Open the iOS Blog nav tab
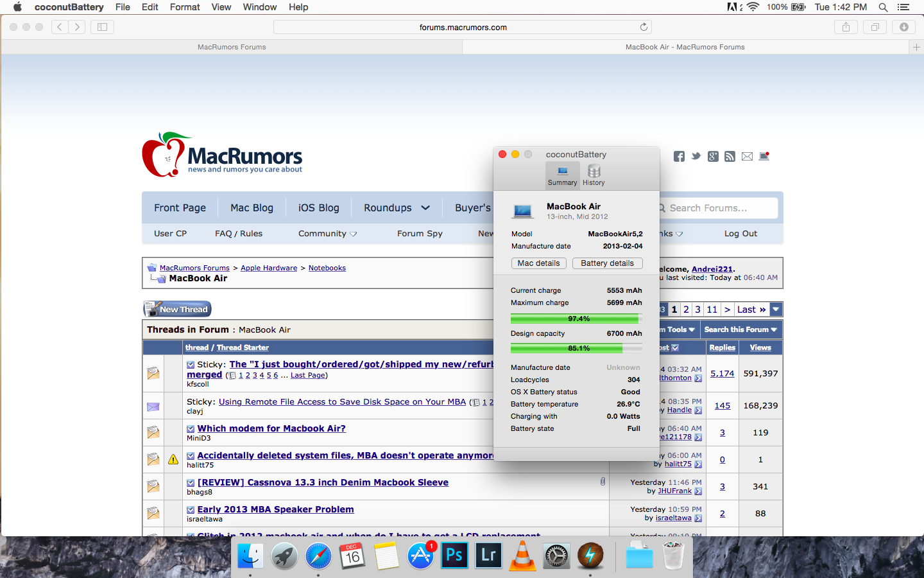 pos(318,207)
